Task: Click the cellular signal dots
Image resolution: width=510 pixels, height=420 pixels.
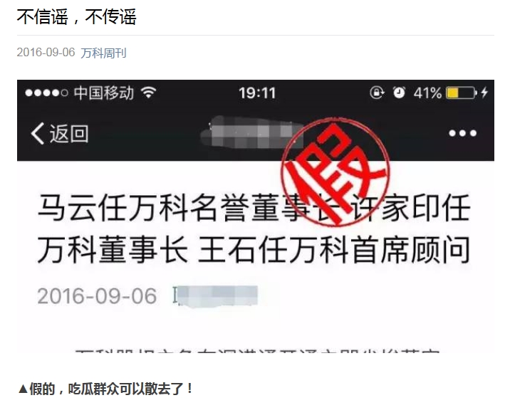Action: click(46, 93)
